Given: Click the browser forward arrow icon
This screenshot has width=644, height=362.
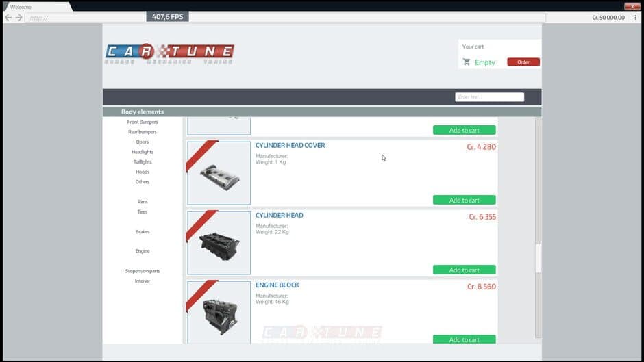Looking at the screenshot, I should [18, 18].
